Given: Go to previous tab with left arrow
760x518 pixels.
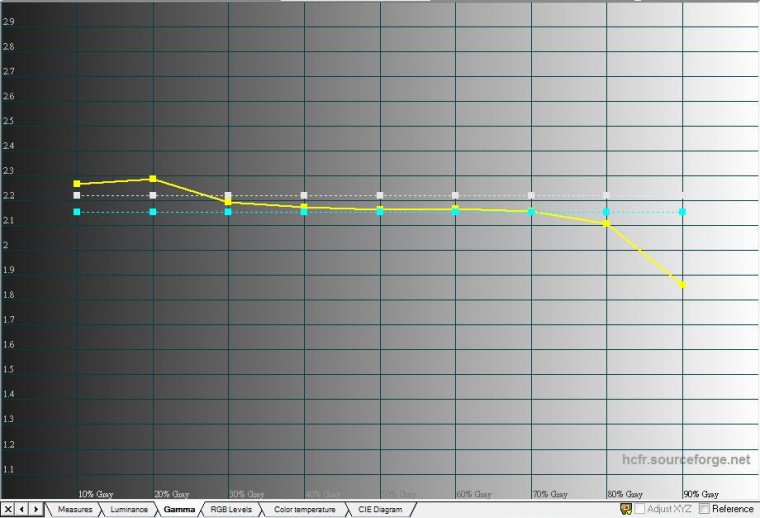Looking at the screenshot, I should pos(22,509).
